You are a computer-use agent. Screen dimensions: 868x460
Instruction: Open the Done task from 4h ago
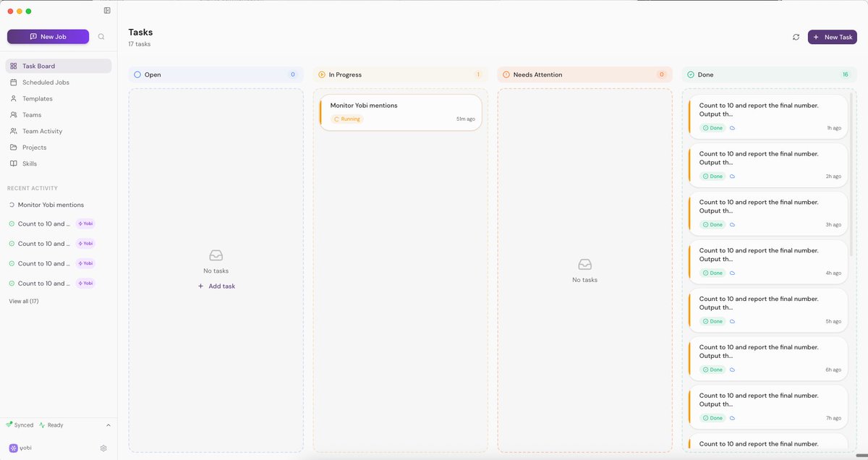(x=767, y=262)
